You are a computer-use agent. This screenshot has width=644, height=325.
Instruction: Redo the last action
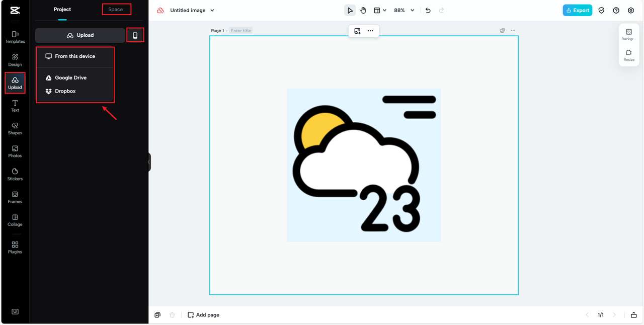click(x=442, y=10)
